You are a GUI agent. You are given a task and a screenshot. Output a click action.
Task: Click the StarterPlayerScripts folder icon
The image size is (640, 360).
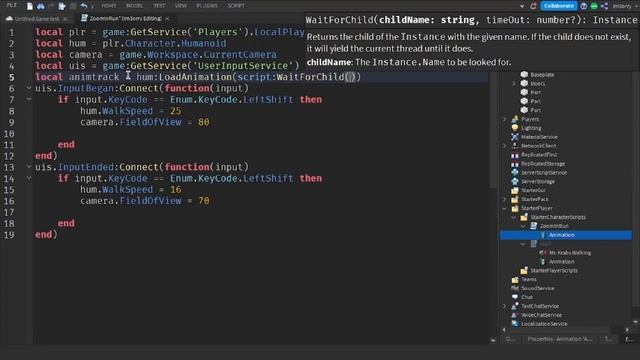(x=524, y=270)
